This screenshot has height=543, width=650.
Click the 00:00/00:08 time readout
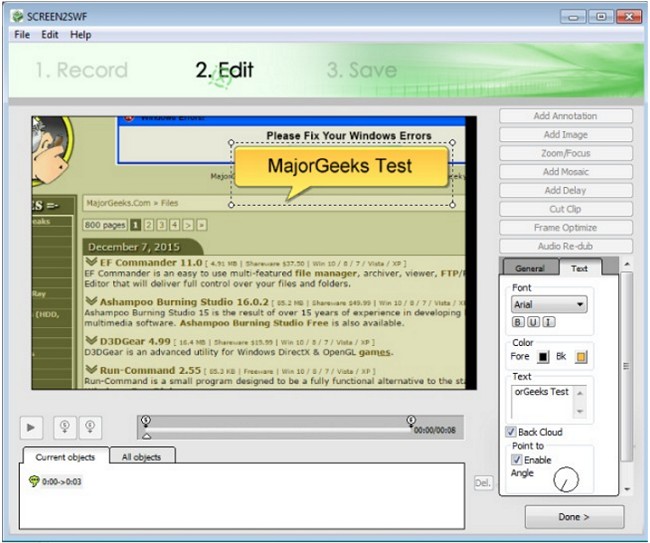[x=435, y=430]
